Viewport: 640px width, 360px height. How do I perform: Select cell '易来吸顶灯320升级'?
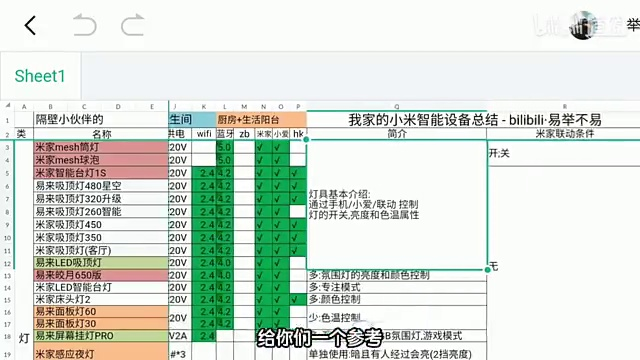click(x=101, y=199)
